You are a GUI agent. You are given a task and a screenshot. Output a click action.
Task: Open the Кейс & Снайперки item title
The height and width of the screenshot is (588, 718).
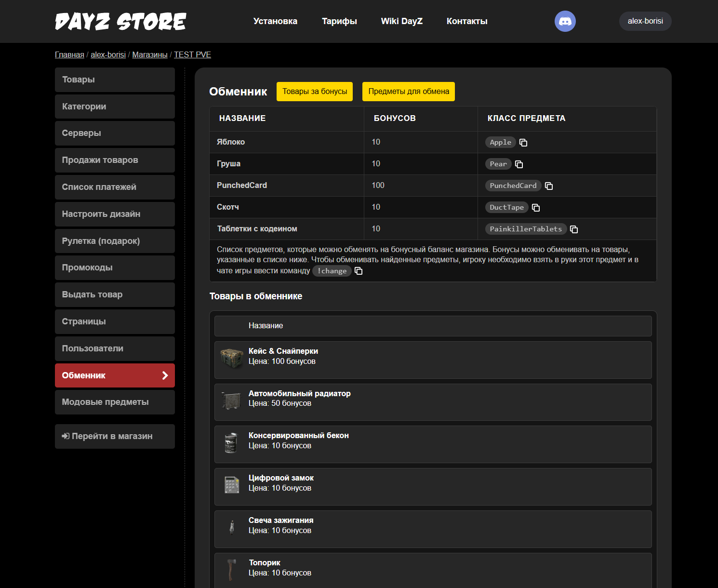coord(283,351)
